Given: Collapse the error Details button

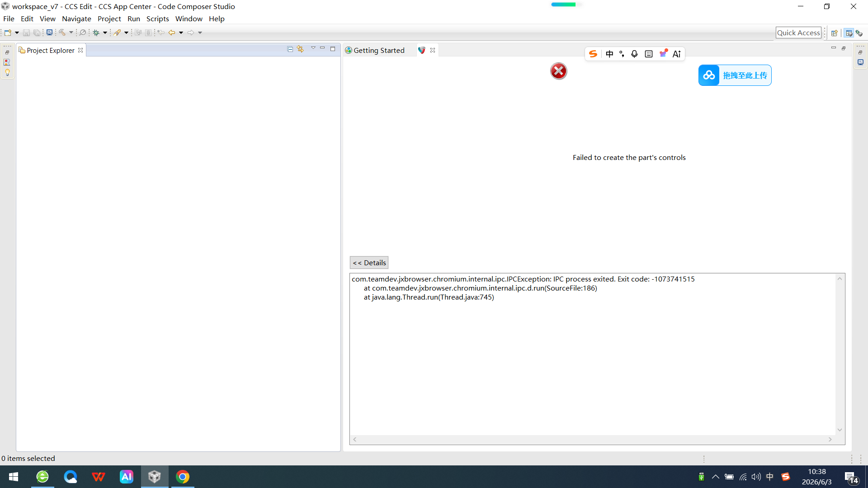Looking at the screenshot, I should pyautogui.click(x=369, y=263).
